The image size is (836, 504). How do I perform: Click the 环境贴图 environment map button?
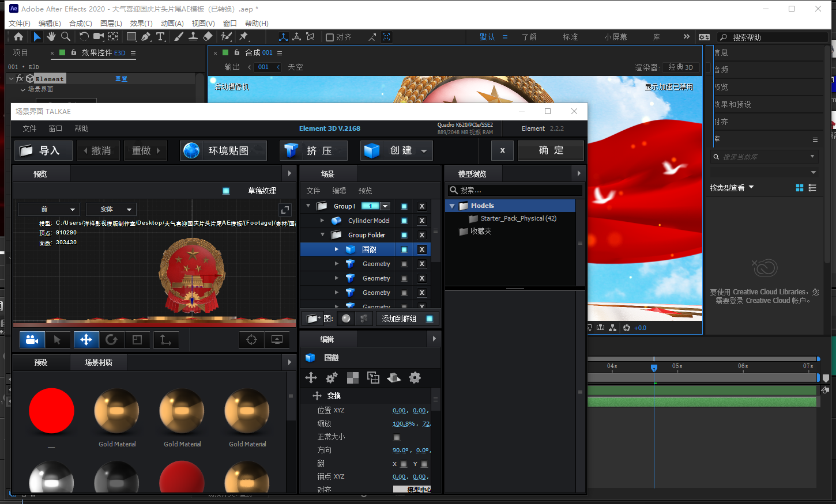[x=223, y=150]
